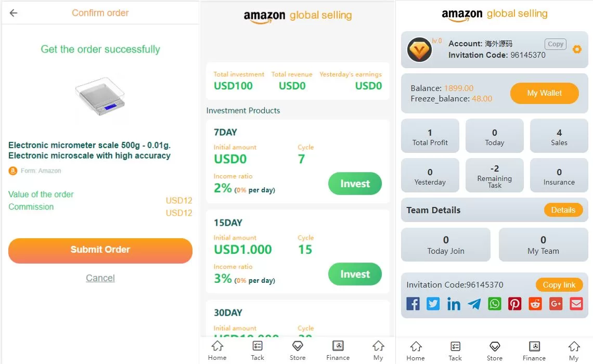Open My Wallet

tap(544, 93)
